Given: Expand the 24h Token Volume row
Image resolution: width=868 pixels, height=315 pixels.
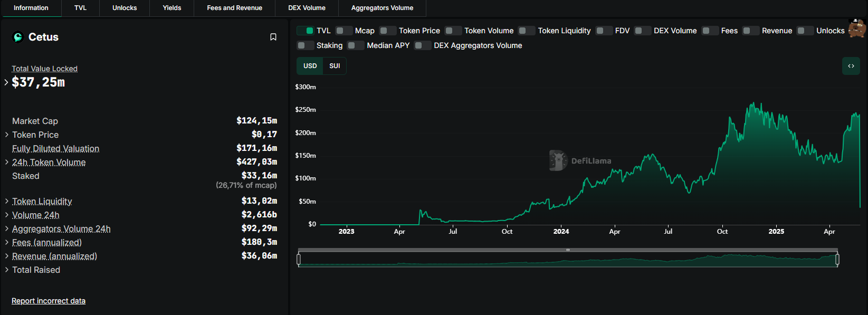Looking at the screenshot, I should (x=7, y=162).
